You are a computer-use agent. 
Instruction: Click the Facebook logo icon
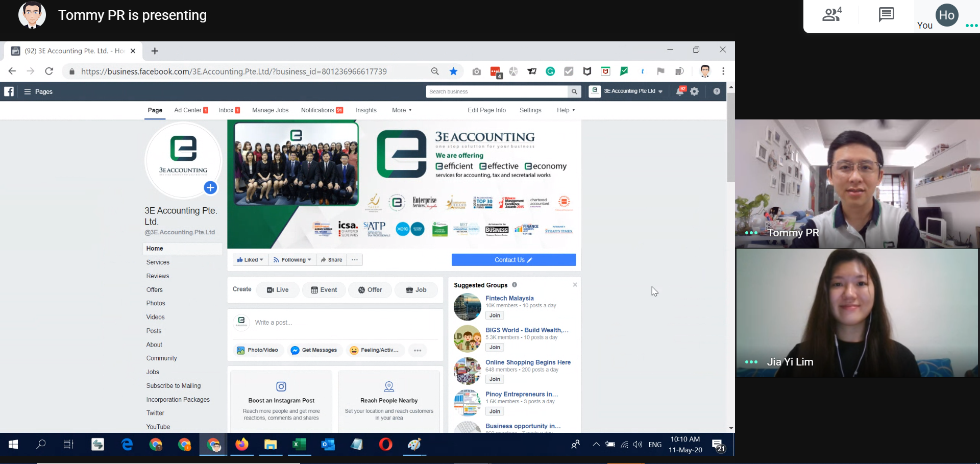click(x=9, y=91)
